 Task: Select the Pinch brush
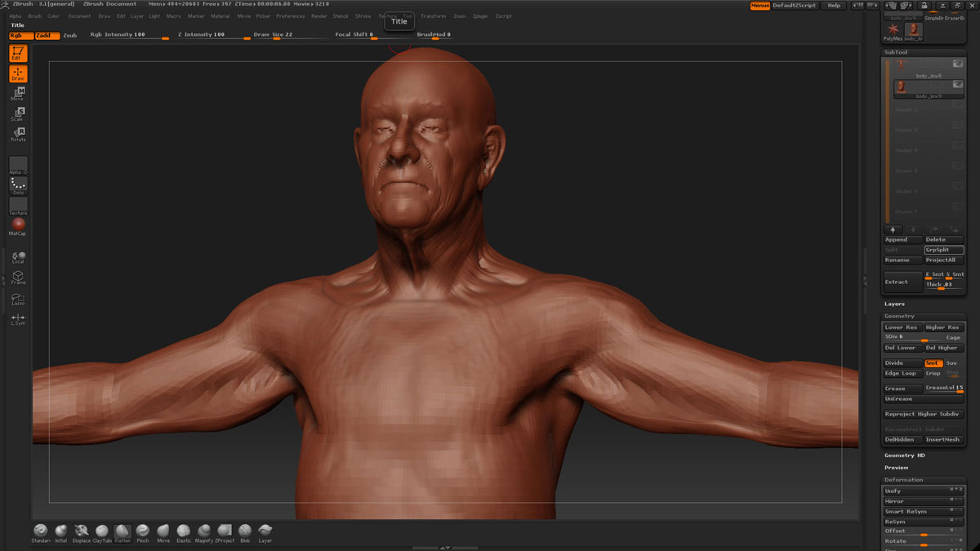143,532
